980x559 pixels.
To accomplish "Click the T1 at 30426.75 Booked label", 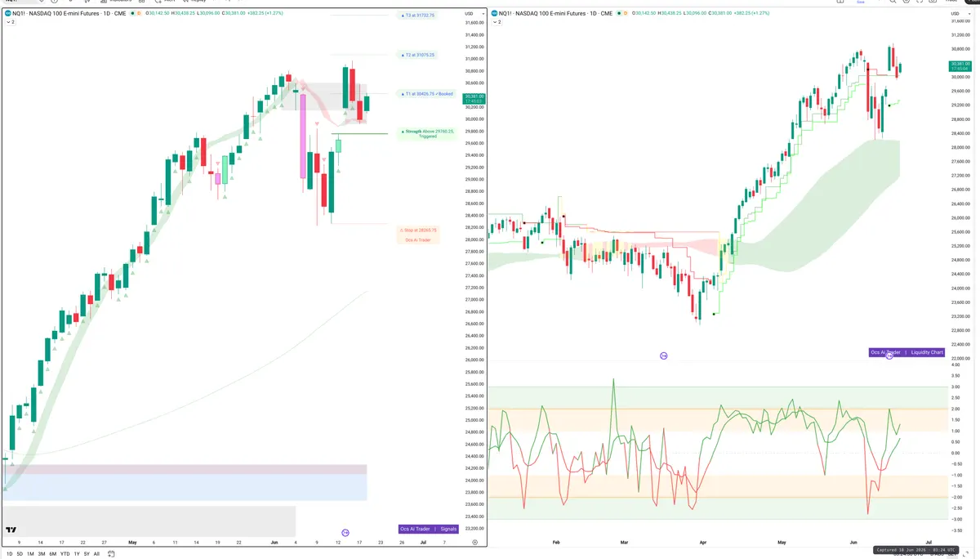I will (428, 94).
